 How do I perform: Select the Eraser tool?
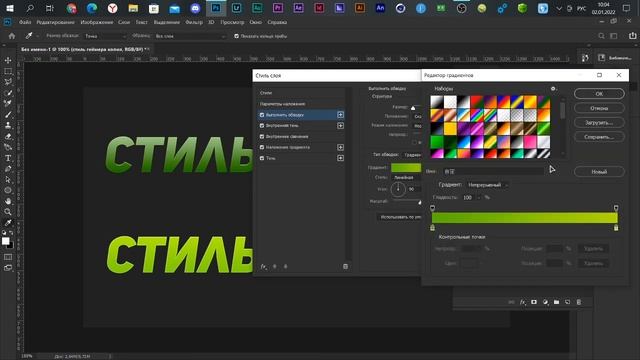point(8,136)
